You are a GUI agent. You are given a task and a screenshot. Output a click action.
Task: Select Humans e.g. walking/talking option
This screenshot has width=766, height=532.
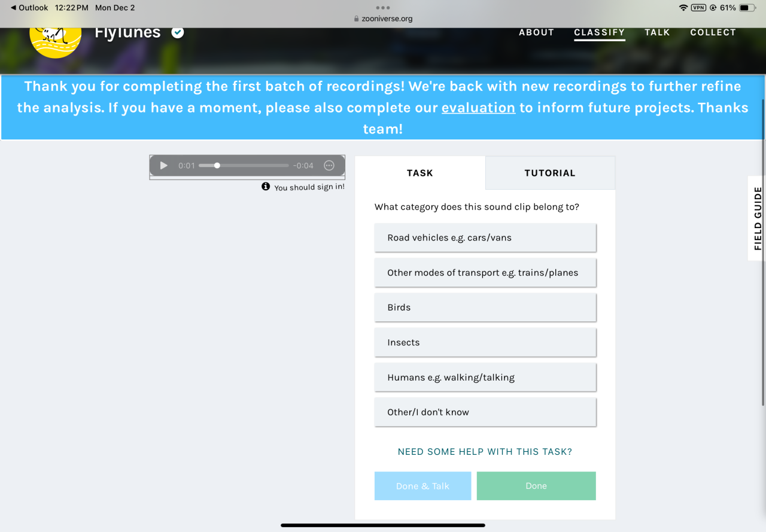pos(485,378)
